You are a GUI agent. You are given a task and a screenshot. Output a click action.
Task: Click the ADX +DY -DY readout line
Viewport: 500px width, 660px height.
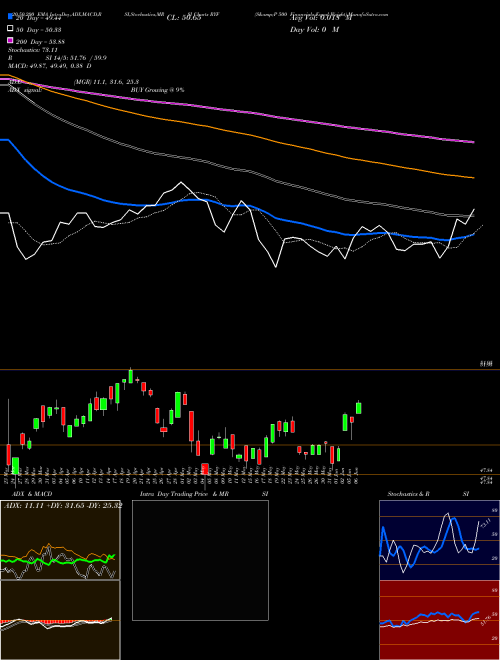tap(63, 505)
